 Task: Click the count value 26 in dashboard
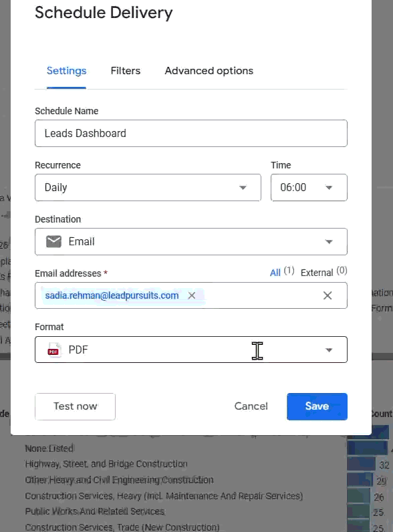379,497
